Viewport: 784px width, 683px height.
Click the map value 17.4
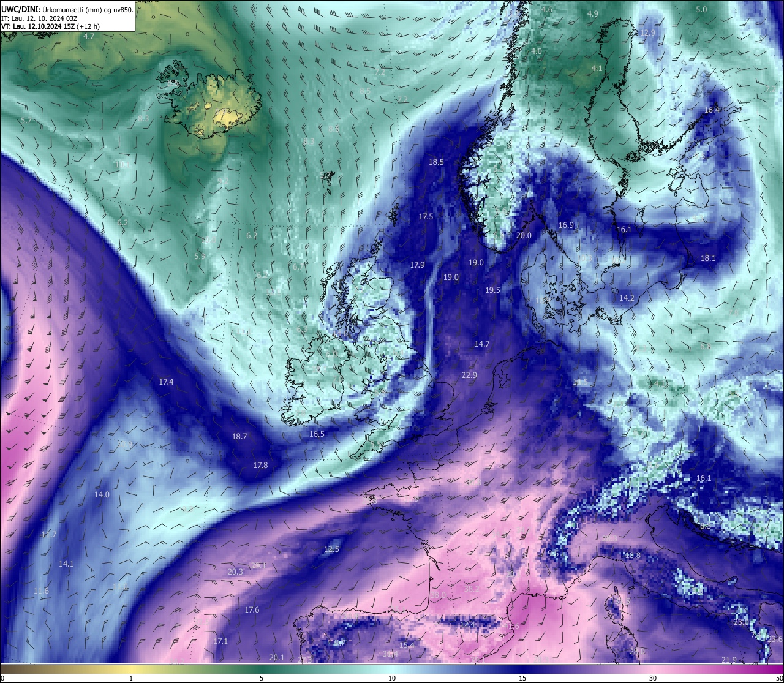[166, 382]
